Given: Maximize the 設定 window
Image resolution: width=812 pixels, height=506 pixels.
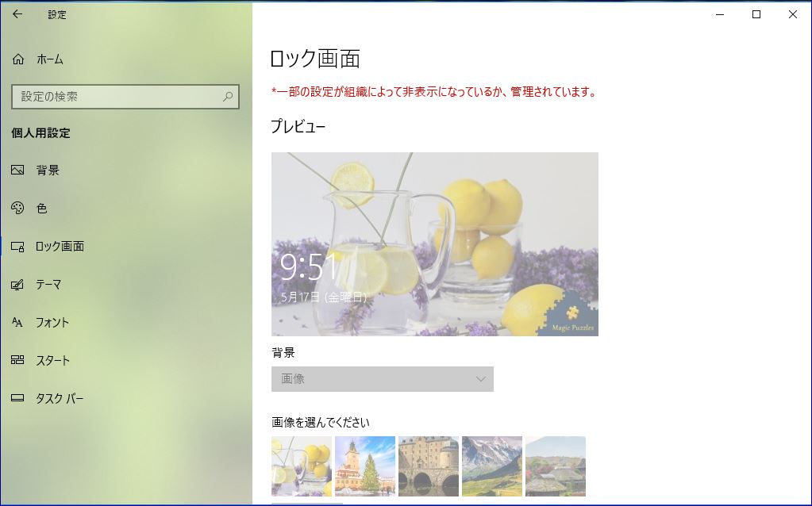Looking at the screenshot, I should [x=756, y=14].
